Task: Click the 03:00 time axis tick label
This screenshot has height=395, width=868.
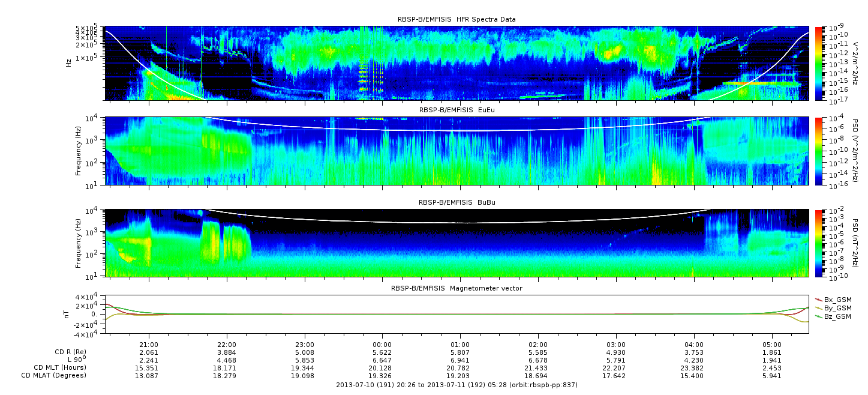Action: 616,345
